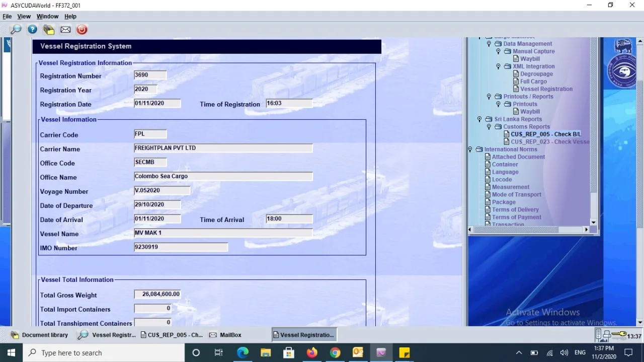The image size is (644, 362).
Task: Open the Help menu
Action: (70, 17)
